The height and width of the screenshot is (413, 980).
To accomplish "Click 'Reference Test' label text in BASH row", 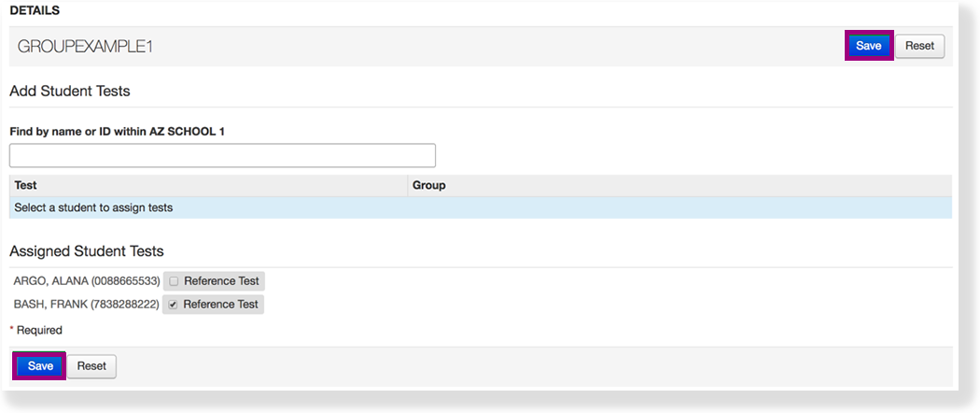I will pyautogui.click(x=220, y=305).
